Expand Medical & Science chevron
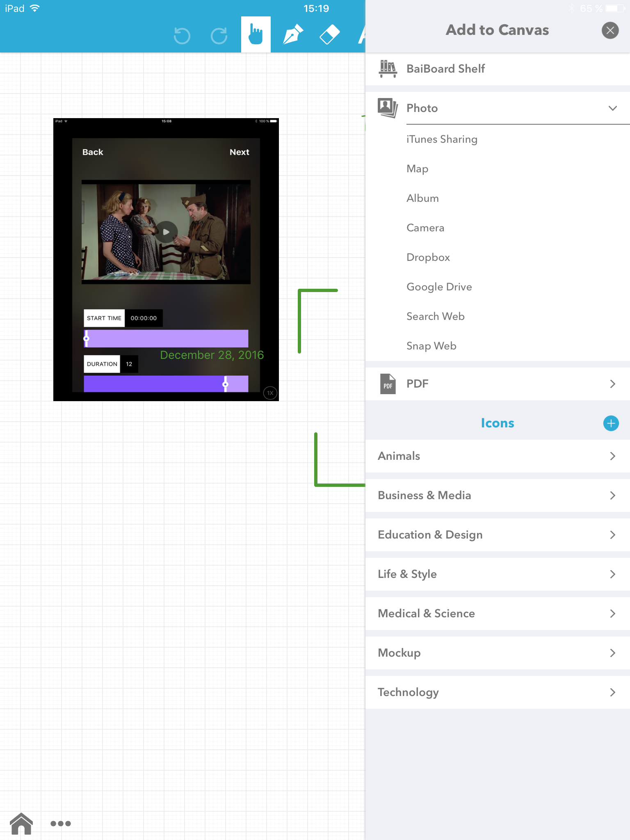630x840 pixels. coord(613,614)
